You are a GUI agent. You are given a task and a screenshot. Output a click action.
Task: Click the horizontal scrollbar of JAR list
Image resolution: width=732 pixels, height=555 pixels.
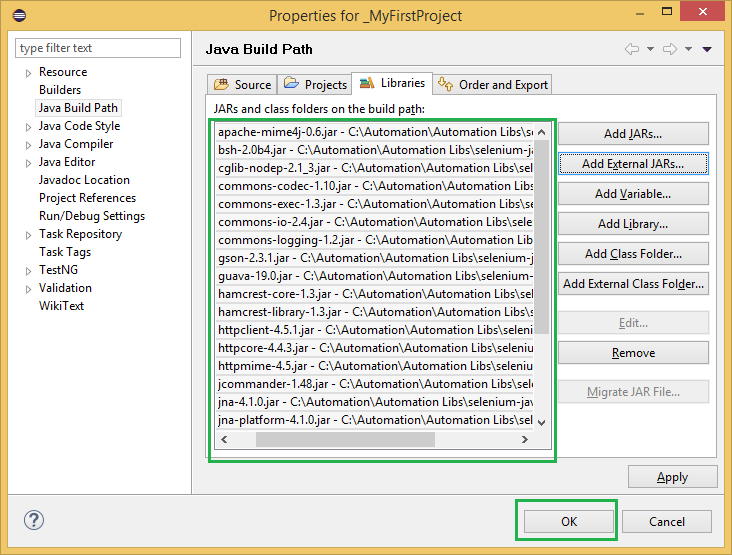click(x=345, y=439)
